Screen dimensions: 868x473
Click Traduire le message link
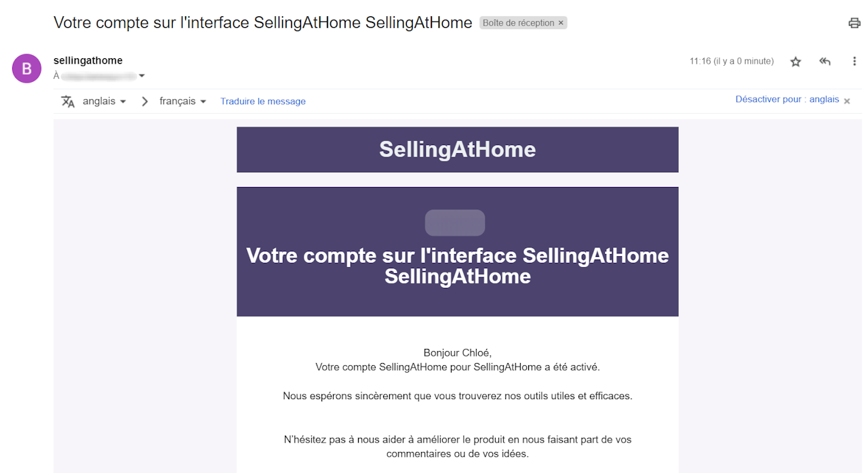click(x=263, y=102)
